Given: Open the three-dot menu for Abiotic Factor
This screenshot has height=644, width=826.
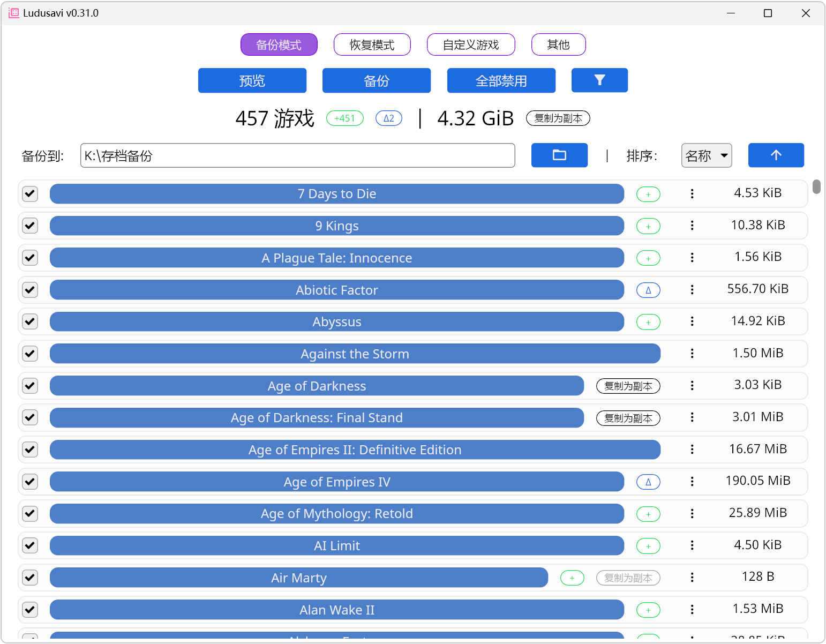Looking at the screenshot, I should 692,289.
